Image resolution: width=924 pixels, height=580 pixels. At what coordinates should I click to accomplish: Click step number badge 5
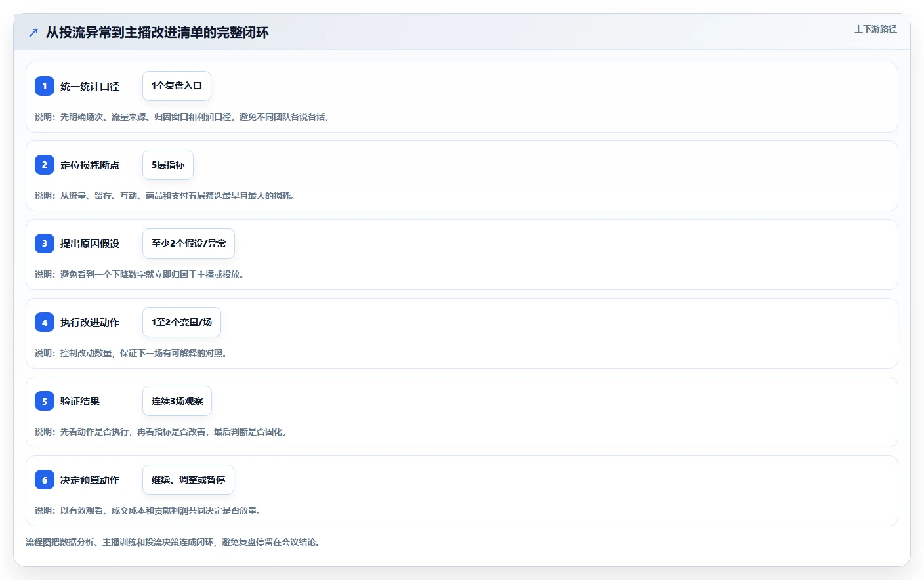tap(45, 401)
